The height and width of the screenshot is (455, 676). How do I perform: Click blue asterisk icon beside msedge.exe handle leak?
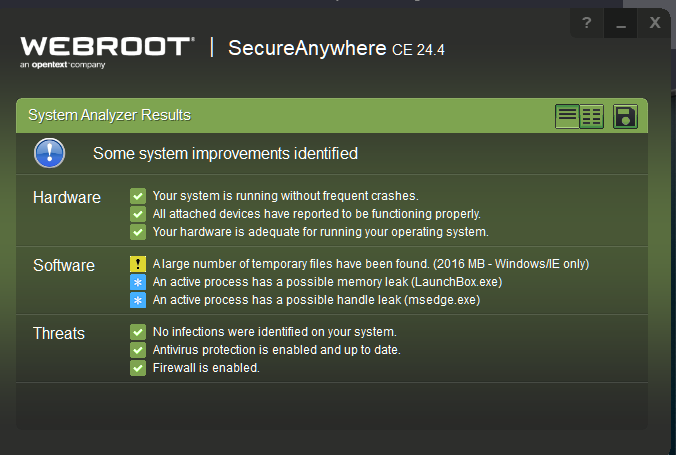138,300
